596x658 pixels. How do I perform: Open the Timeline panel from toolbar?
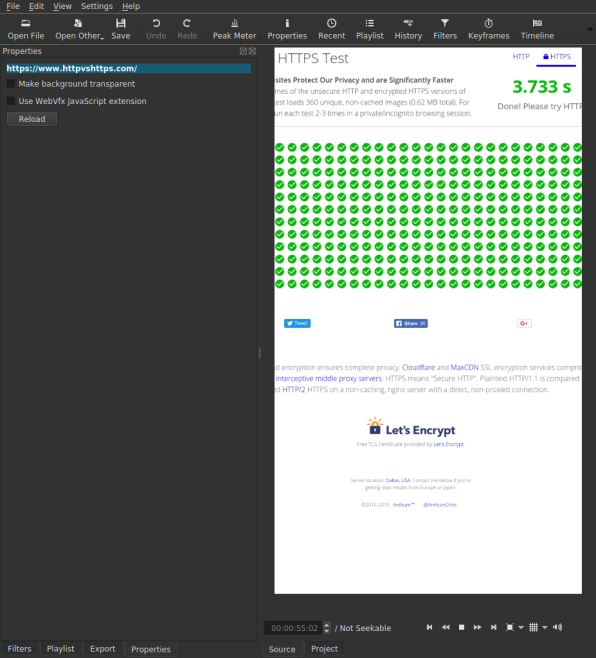click(537, 29)
